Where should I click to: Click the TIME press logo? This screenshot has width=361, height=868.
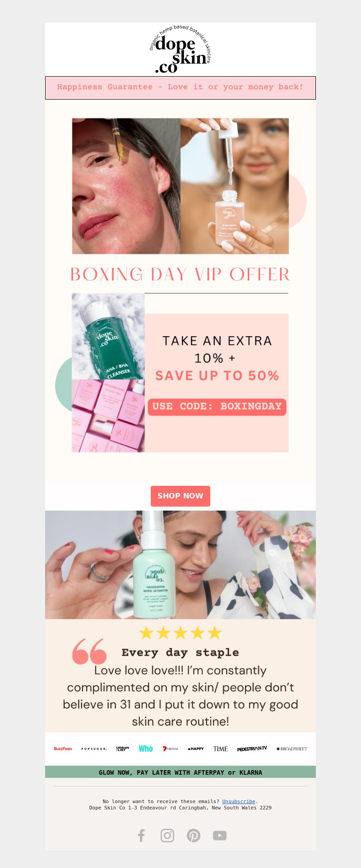221,749
